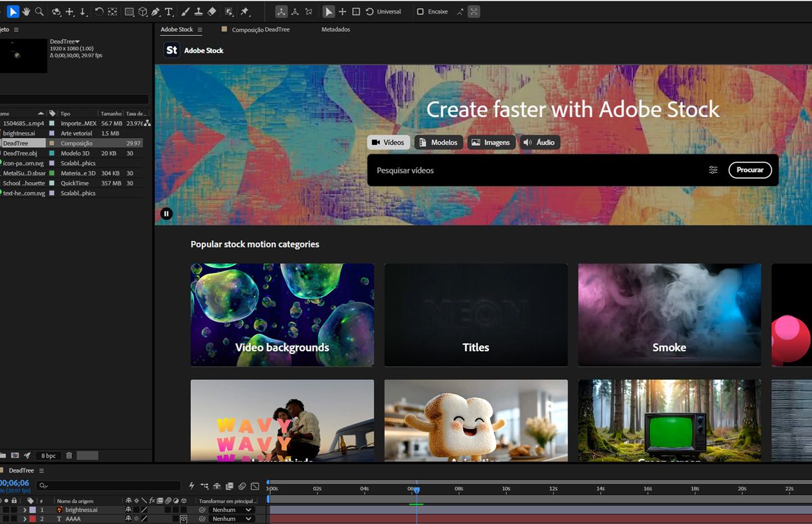812x524 pixels.
Task: Toggle quality switch on brightness.ai layer
Action: [x=144, y=510]
